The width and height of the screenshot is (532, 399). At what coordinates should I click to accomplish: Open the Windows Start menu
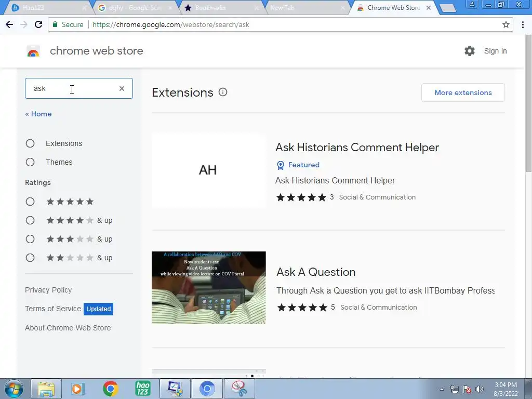[13, 389]
